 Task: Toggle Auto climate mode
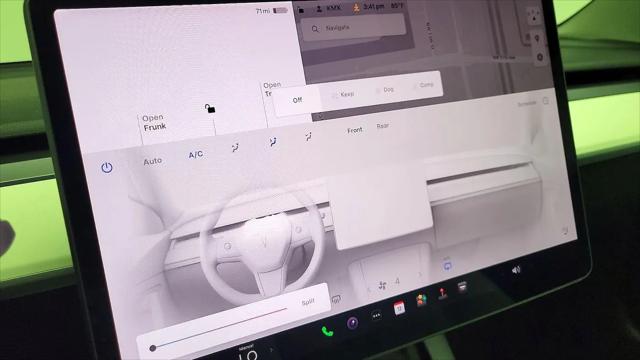[x=153, y=161]
